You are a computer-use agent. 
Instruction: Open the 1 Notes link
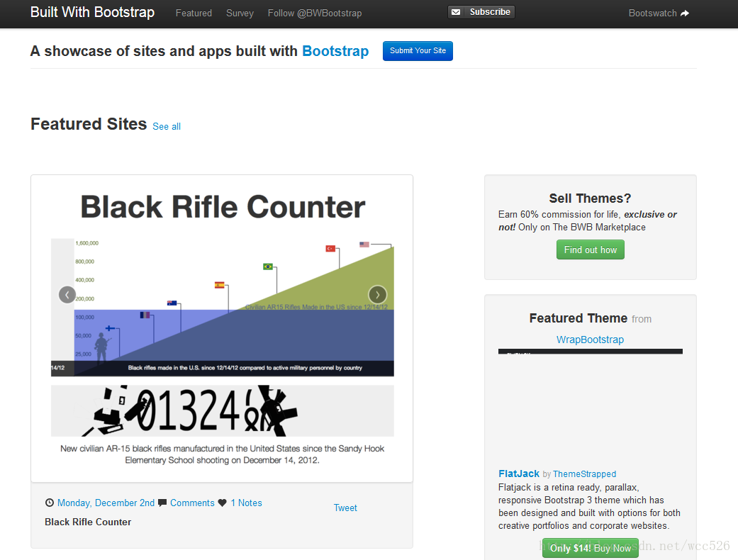click(246, 503)
